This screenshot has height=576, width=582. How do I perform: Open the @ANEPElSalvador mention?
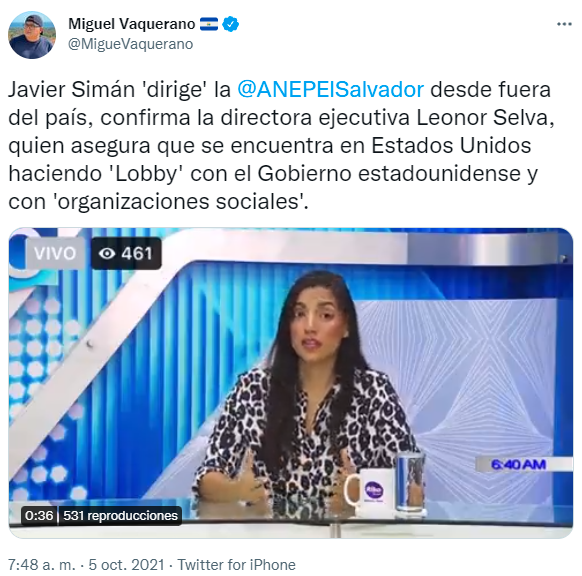(x=330, y=90)
